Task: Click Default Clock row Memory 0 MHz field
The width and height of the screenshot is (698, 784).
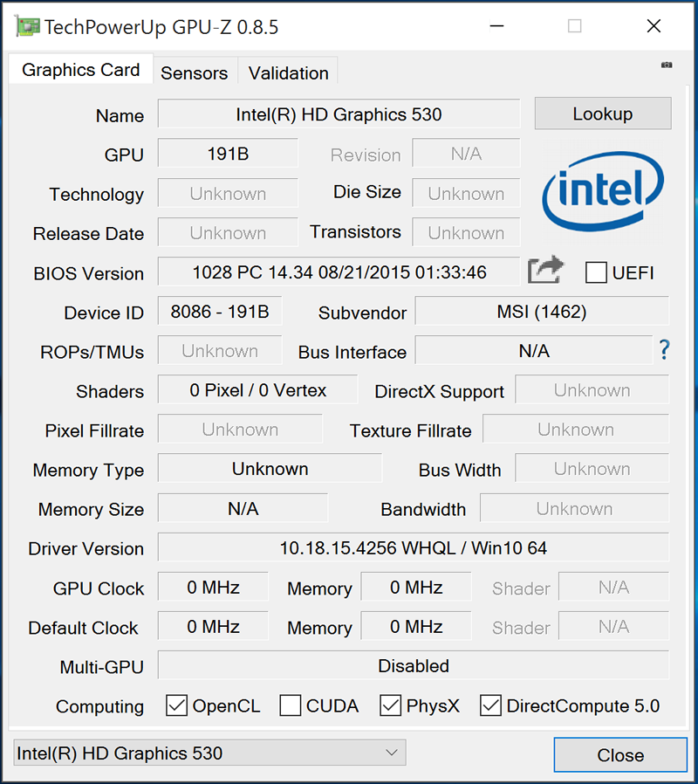Action: coord(416,626)
